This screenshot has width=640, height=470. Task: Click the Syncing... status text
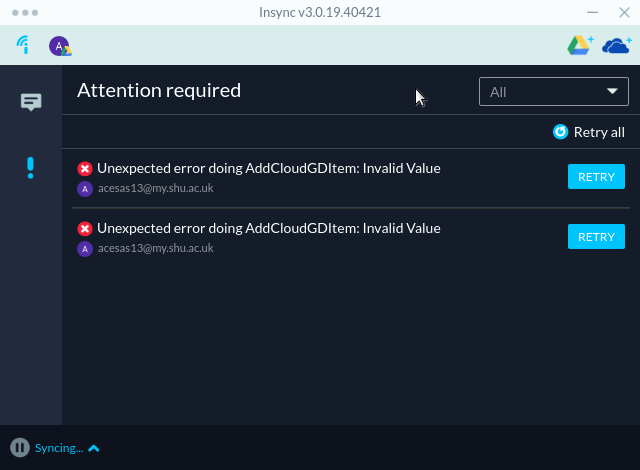(59, 448)
